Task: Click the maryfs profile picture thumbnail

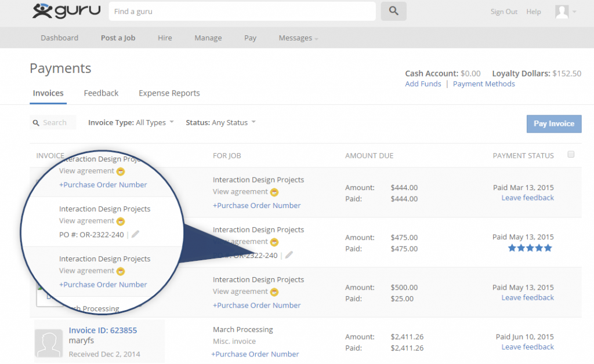Action: [49, 342]
